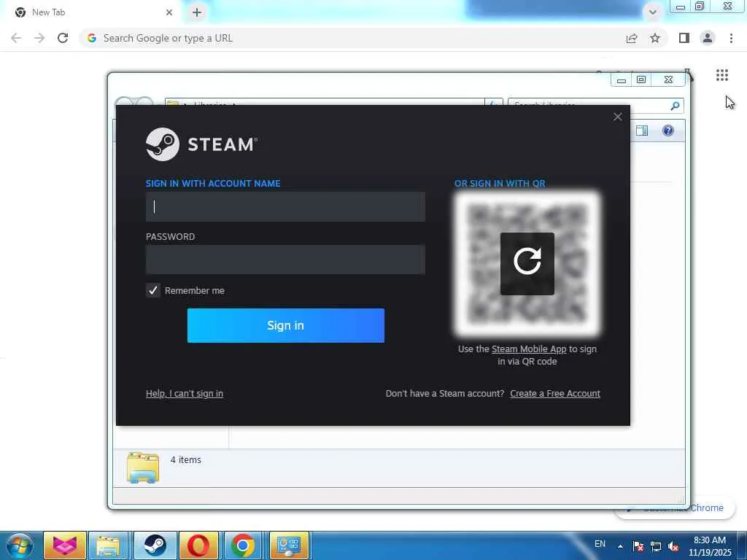This screenshot has height=560, width=747.
Task: Open the Google apps grid
Action: coord(722,75)
